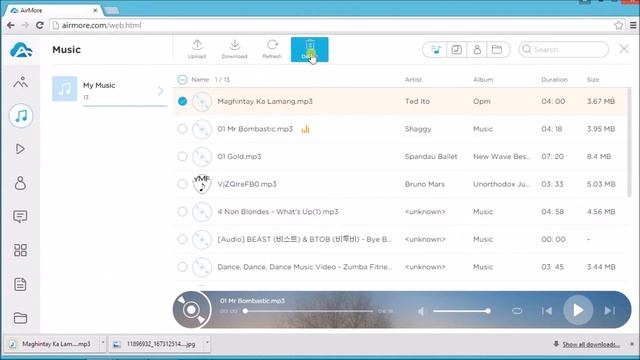Open the Pictures section in sidebar
This screenshot has width=640, height=360.
coord(20,82)
